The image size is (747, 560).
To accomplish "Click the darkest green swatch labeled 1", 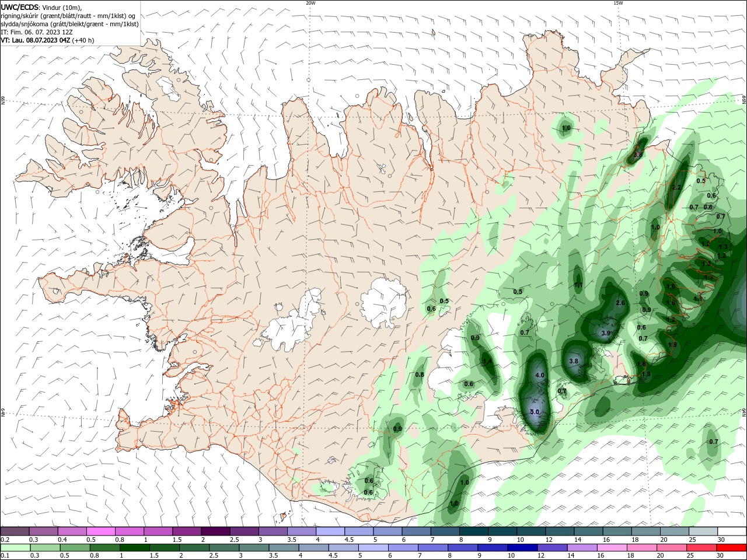I will click(134, 548).
